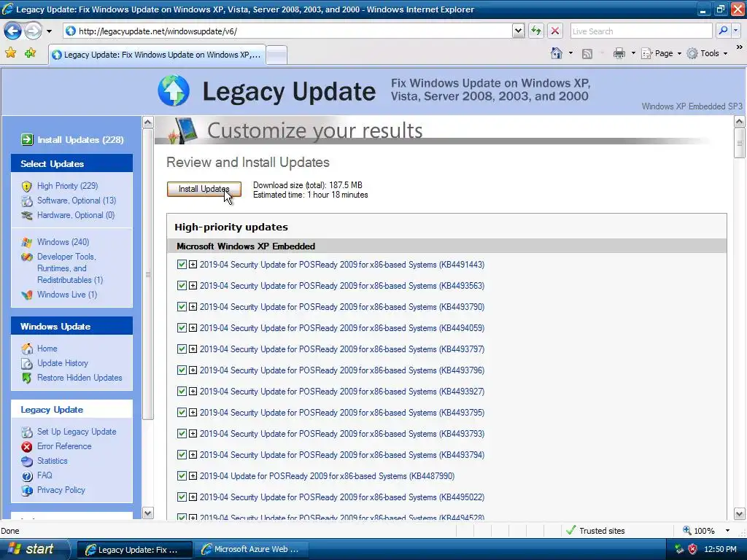This screenshot has height=560, width=747.
Task: Expand details for update KB4493563
Action: [x=193, y=285]
